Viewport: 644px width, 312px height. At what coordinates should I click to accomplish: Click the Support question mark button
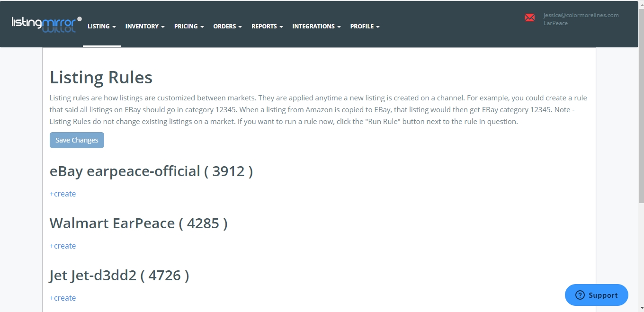[x=596, y=295]
